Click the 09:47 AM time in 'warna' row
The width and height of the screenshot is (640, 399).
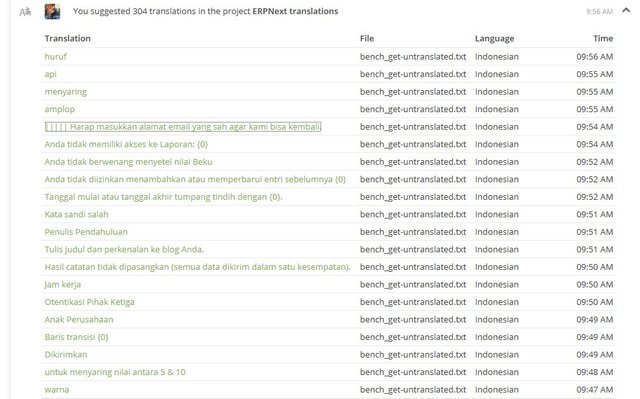pyautogui.click(x=595, y=390)
